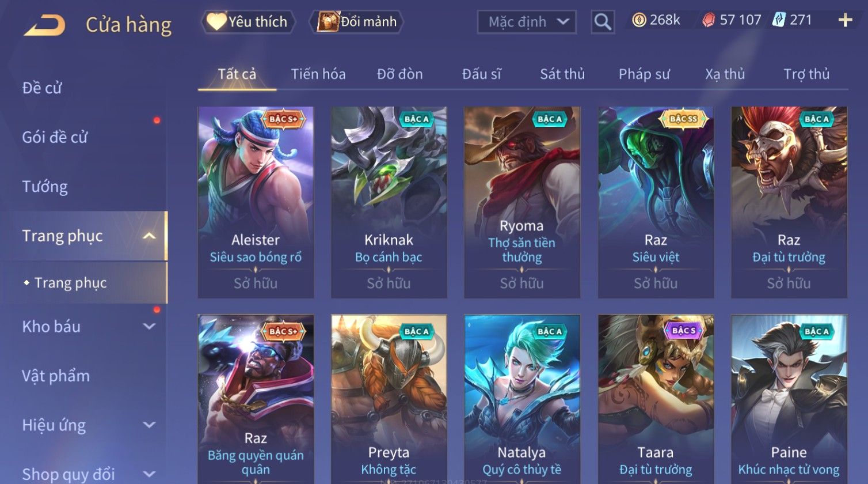
Task: Expand the Hiệu ứng sidebar section
Action: [x=149, y=425]
